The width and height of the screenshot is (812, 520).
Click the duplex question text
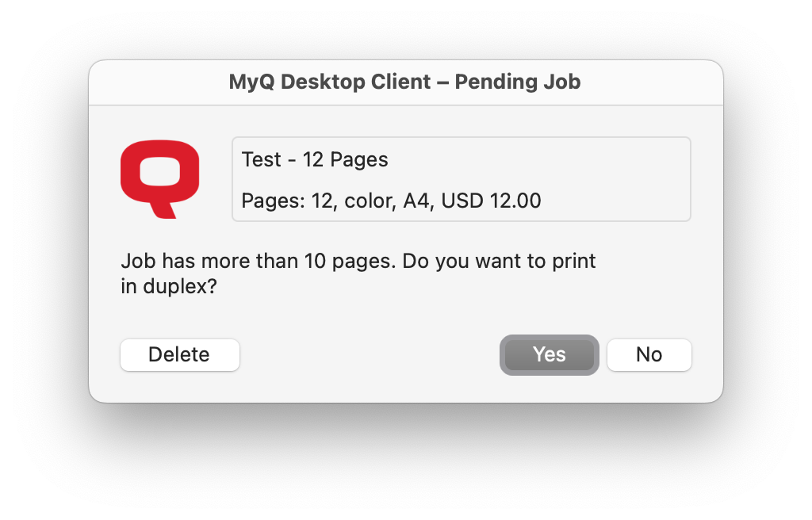(x=358, y=272)
